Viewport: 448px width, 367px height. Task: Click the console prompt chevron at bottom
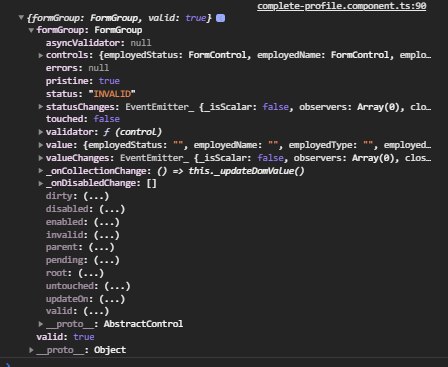click(x=8, y=364)
